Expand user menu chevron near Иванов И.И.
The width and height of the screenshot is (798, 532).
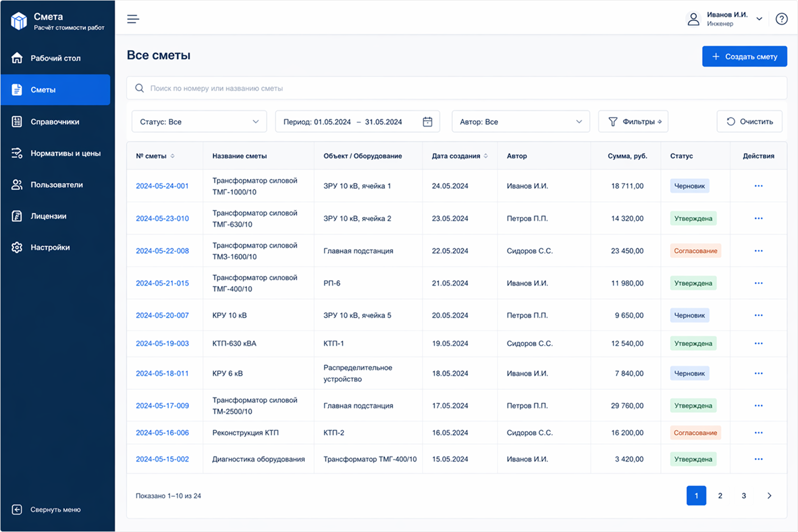[x=759, y=19]
